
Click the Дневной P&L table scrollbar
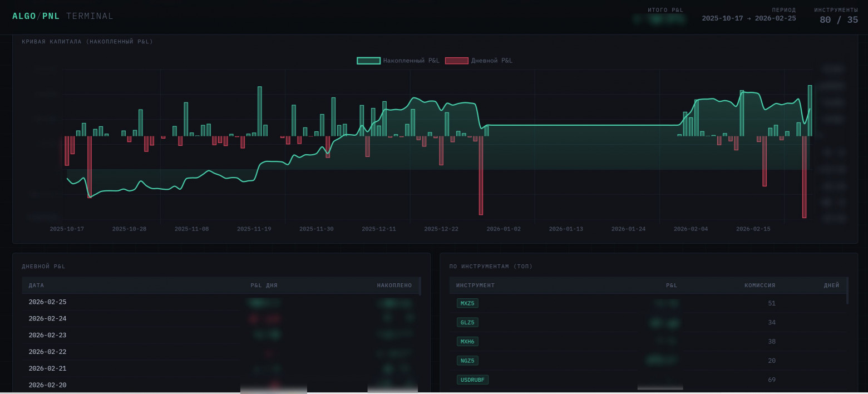click(x=420, y=286)
